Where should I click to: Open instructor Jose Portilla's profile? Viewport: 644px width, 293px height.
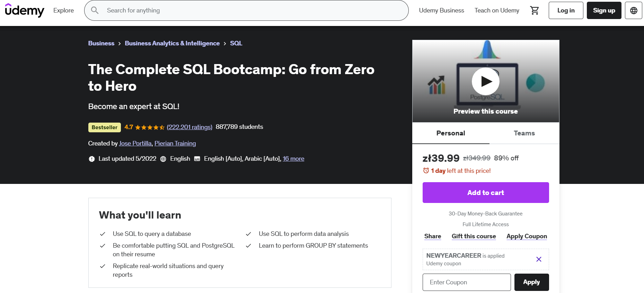click(x=135, y=143)
